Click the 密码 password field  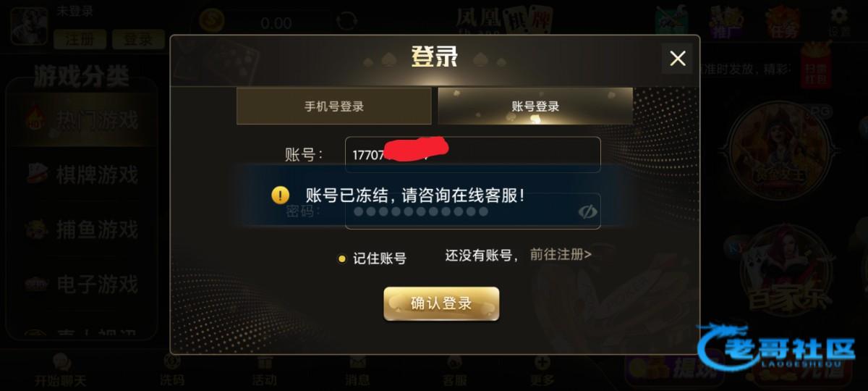click(x=472, y=211)
